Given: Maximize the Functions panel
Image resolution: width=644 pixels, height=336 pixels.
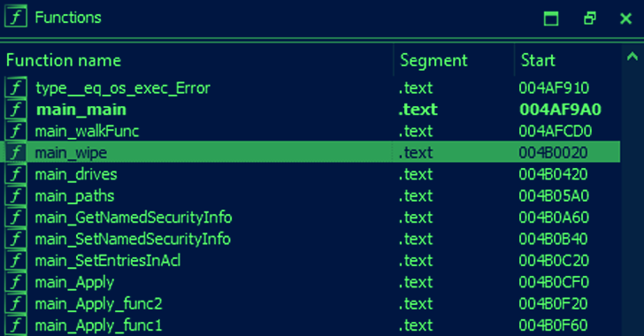Looking at the screenshot, I should (x=551, y=18).
